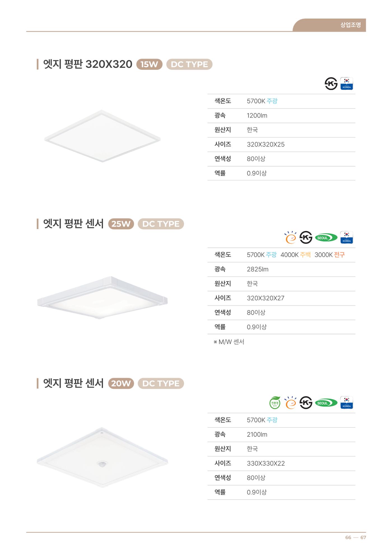Click the Made in Korea flag badge on the 15W product

(x=346, y=84)
